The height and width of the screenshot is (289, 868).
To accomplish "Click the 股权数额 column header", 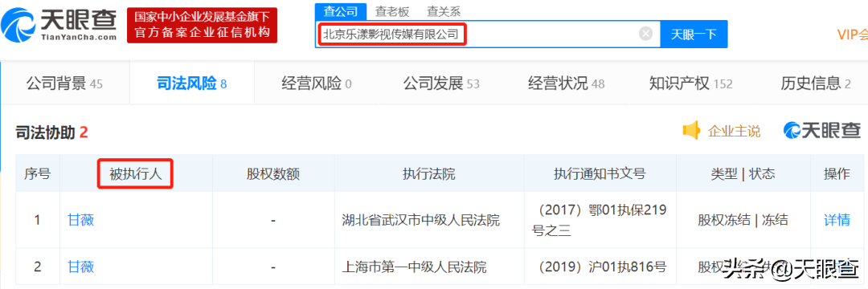I will pos(273,174).
